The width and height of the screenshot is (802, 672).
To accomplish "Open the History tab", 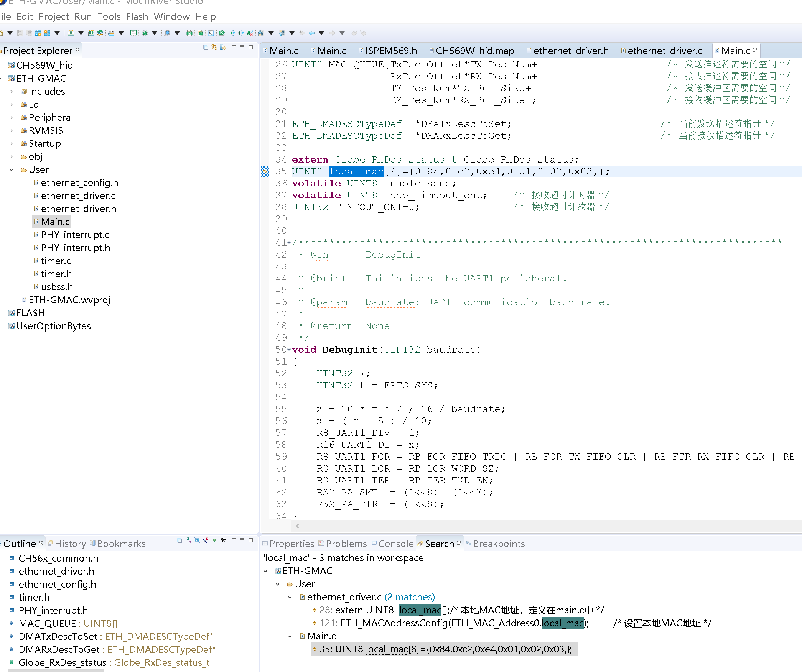I will point(67,544).
